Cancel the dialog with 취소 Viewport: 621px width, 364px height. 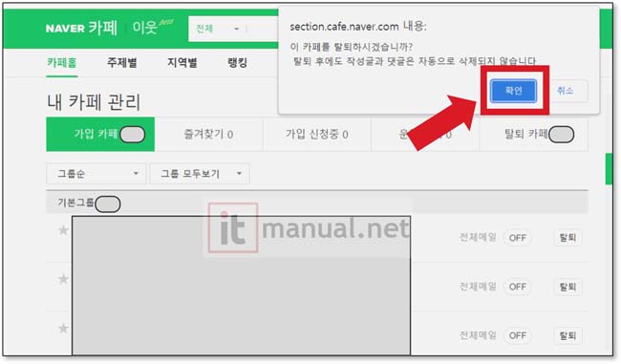[566, 91]
